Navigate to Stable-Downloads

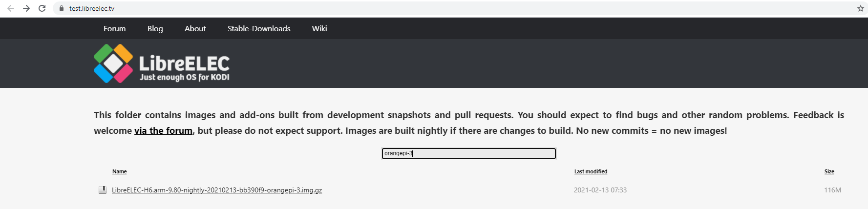[x=259, y=29]
